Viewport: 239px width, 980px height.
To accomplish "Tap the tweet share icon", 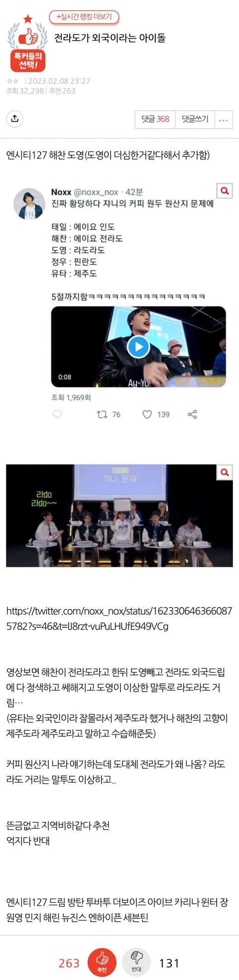I will point(192,414).
